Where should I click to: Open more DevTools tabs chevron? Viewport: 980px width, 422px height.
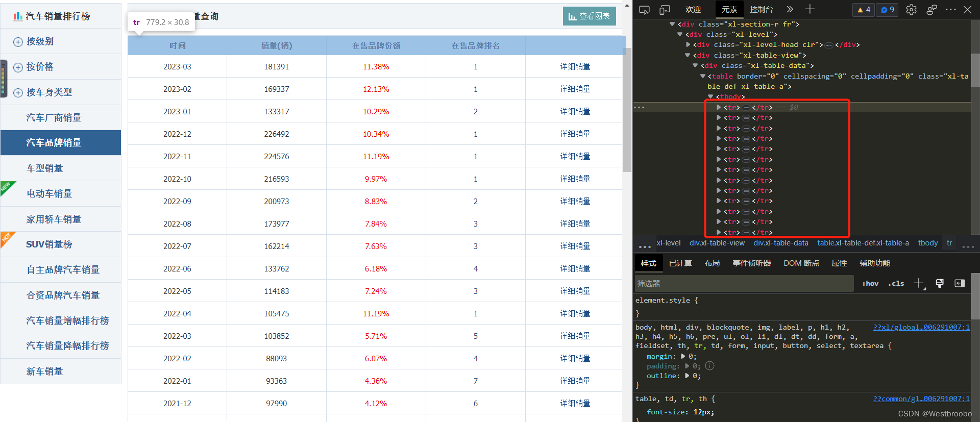coord(790,9)
